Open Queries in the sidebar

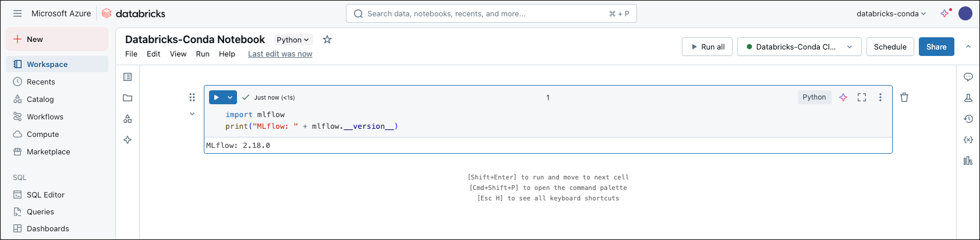coord(57,211)
